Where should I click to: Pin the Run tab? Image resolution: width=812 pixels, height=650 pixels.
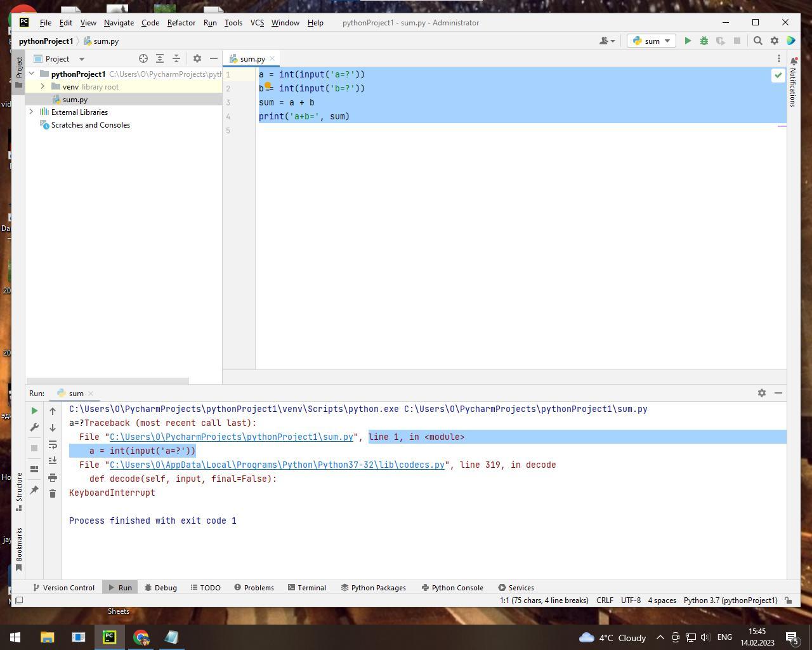point(34,490)
